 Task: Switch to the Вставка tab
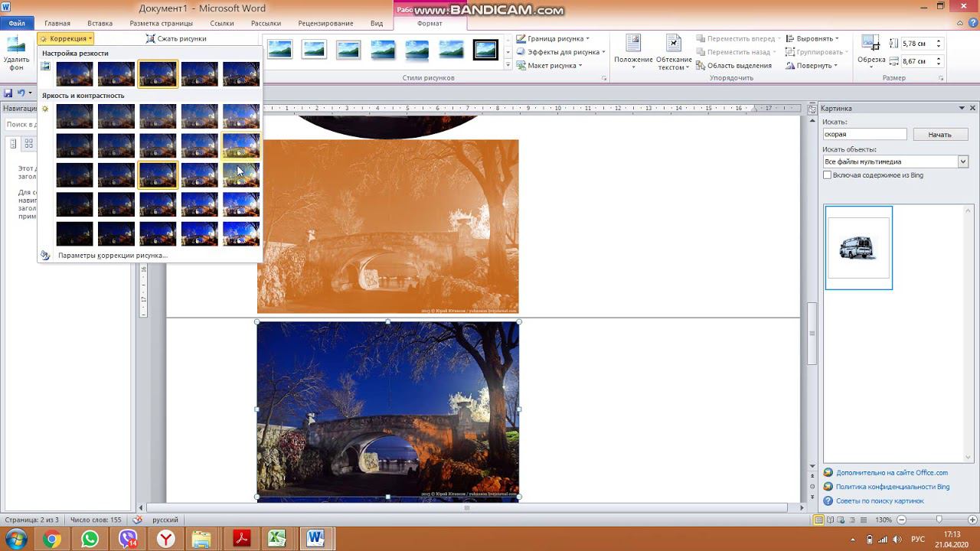[100, 23]
